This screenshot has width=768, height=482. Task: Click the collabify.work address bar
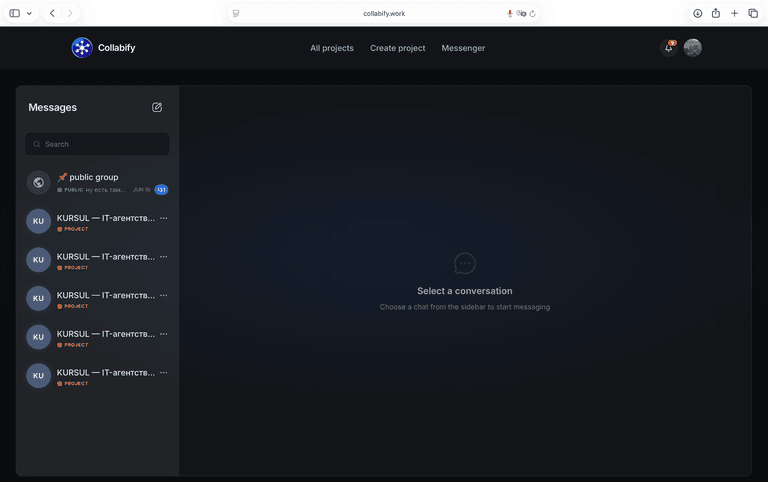coord(384,13)
